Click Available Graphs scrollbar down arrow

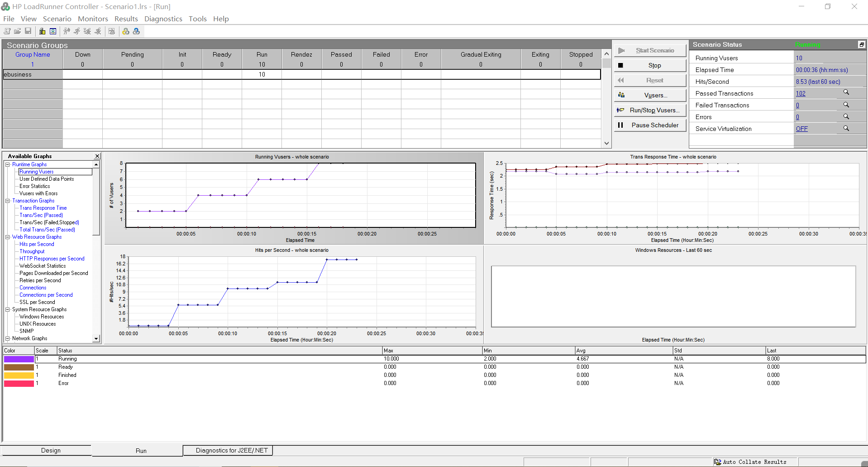pyautogui.click(x=96, y=338)
